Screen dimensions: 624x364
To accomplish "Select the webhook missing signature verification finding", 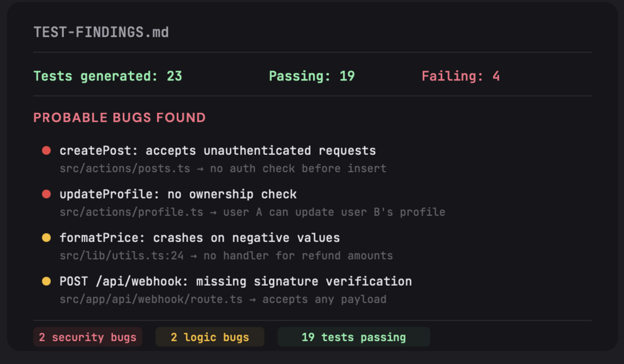I will pyautogui.click(x=235, y=282).
